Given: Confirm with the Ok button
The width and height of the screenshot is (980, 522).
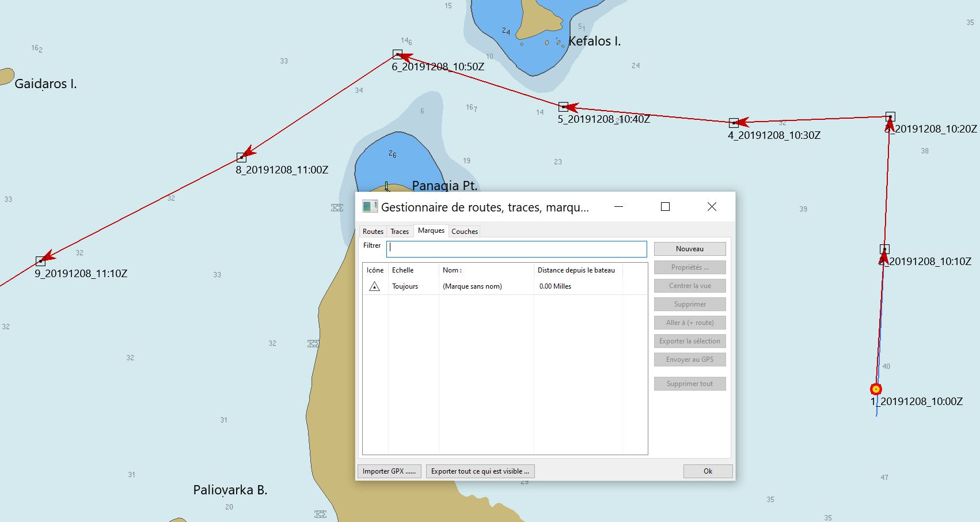Looking at the screenshot, I should coord(708,471).
